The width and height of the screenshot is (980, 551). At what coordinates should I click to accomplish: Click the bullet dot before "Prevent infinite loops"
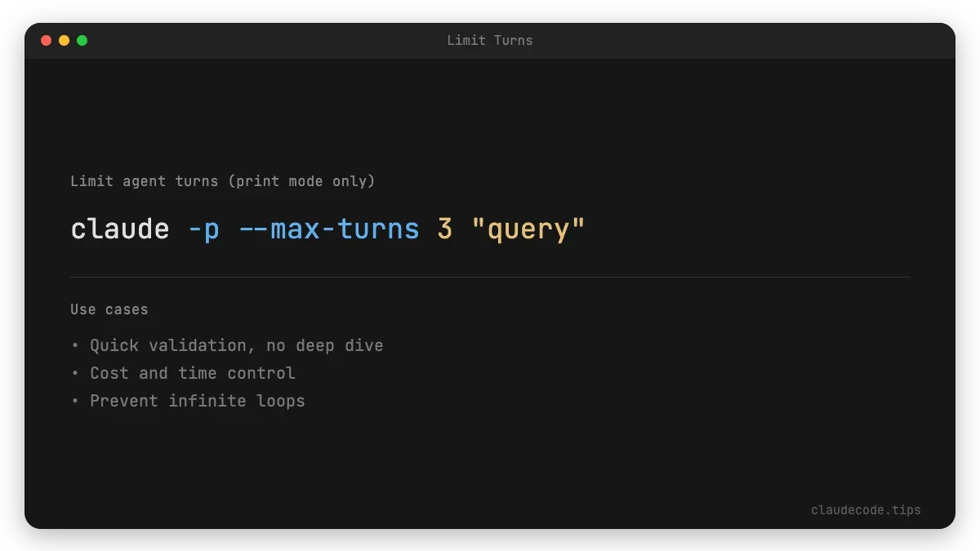(75, 401)
